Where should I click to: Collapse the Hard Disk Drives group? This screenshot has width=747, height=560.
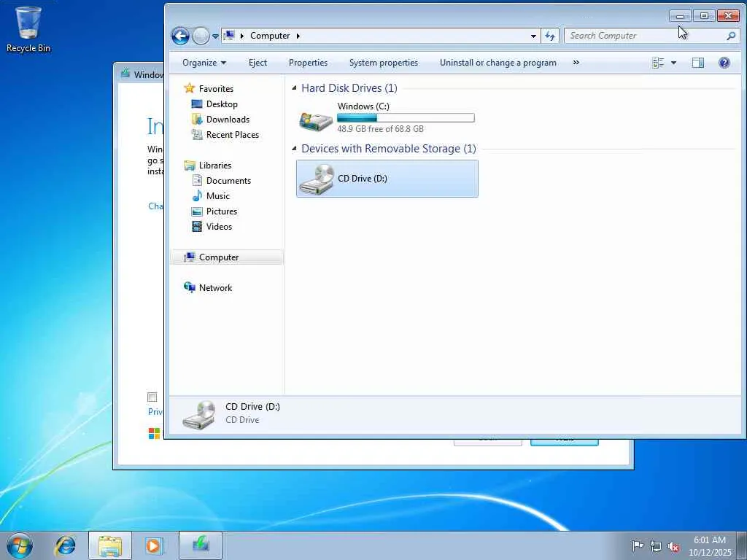point(294,88)
